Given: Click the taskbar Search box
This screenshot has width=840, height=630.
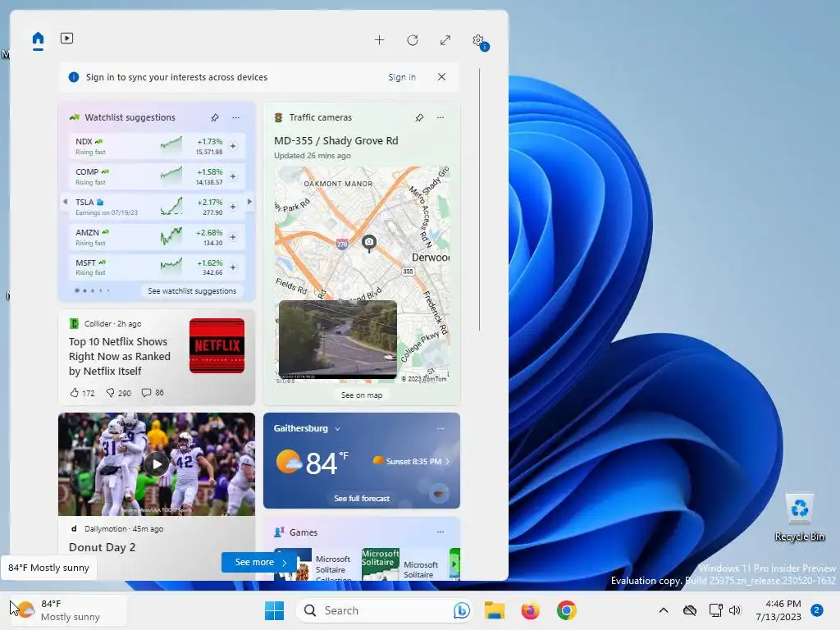Looking at the screenshot, I should tap(384, 610).
